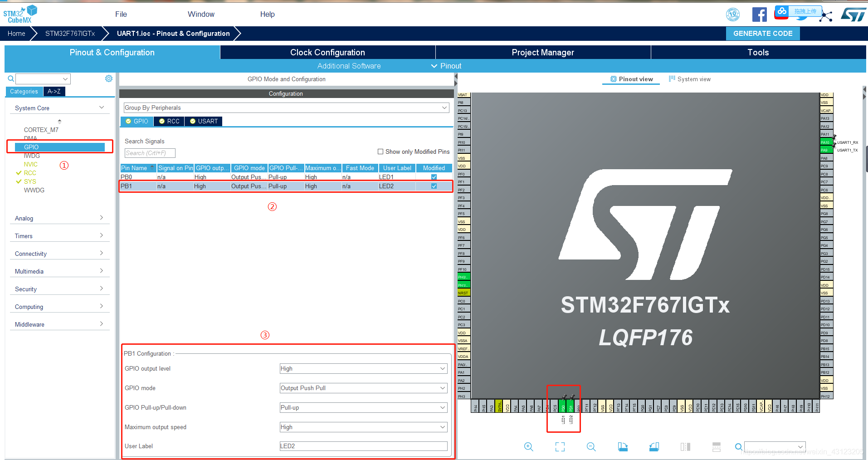
Task: Switch to the A->Z listing tab
Action: click(x=54, y=91)
